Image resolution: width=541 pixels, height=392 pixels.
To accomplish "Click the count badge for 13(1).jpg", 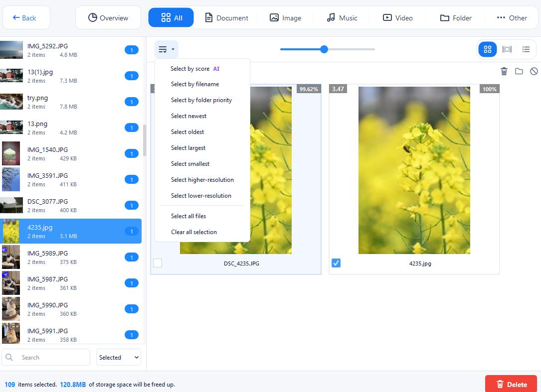I will [x=132, y=76].
